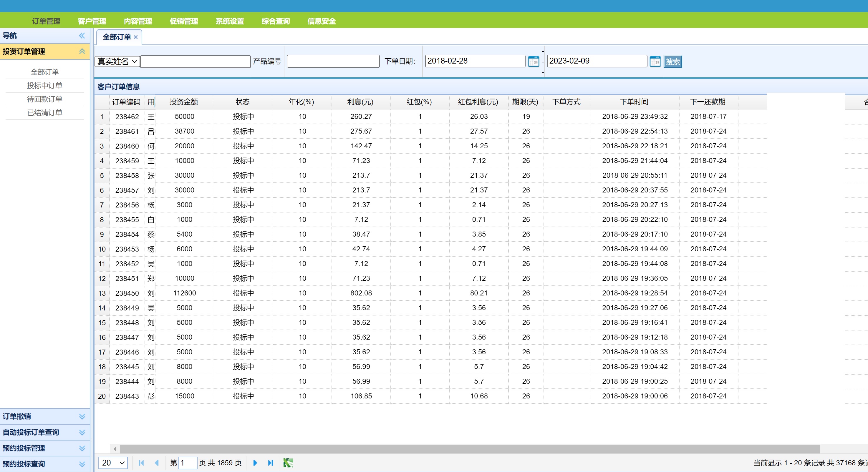The height and width of the screenshot is (472, 868).
Task: Switch to the 全部订单 tab
Action: (x=117, y=37)
